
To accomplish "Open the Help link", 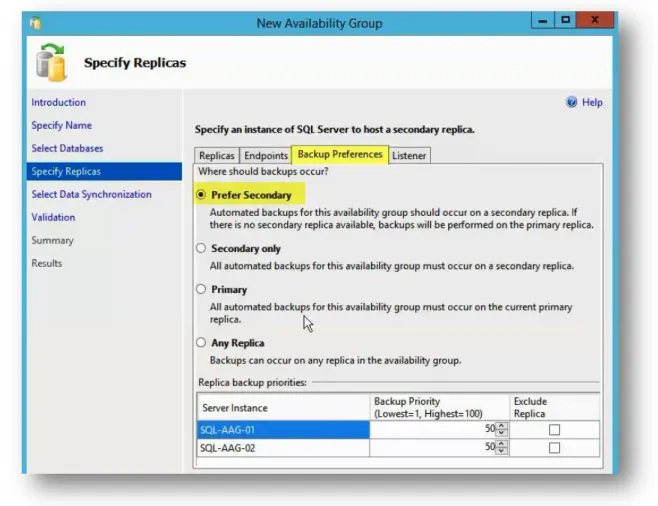I will [592, 102].
